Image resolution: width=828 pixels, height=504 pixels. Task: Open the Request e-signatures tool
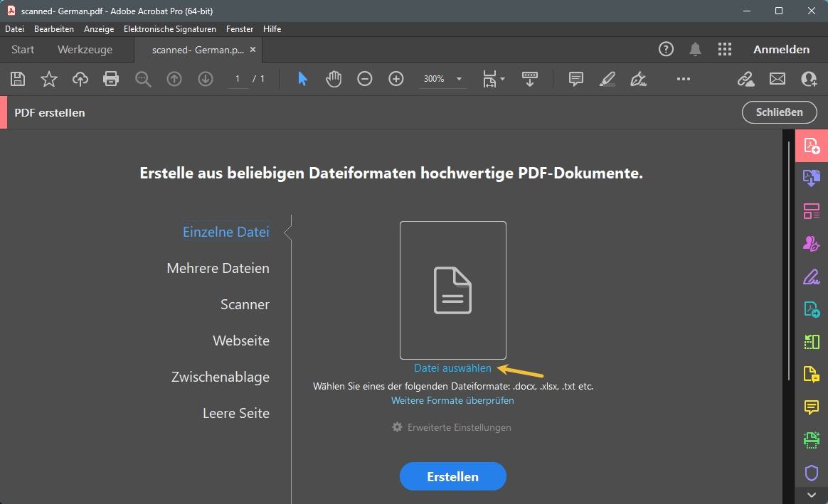(x=811, y=242)
